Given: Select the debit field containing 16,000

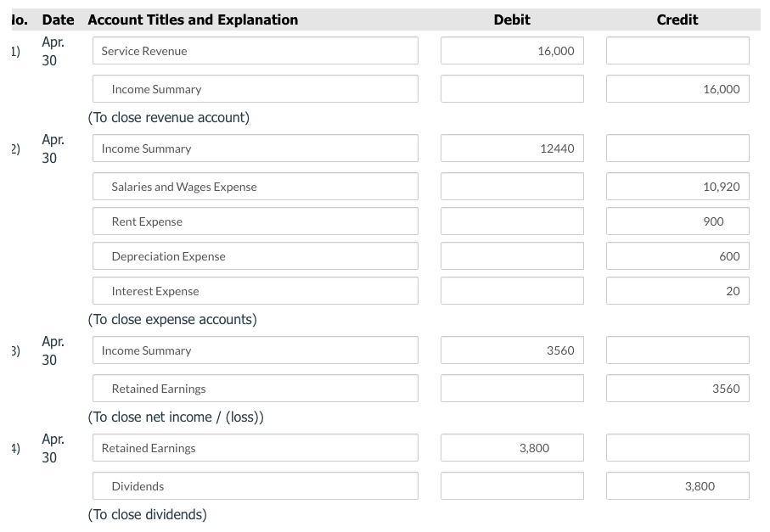Looking at the screenshot, I should pyautogui.click(x=512, y=51).
